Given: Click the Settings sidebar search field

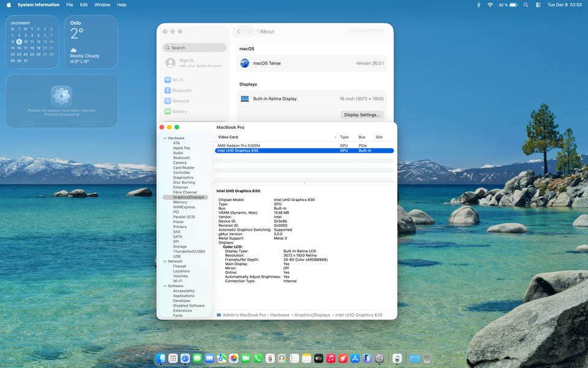Looking at the screenshot, I should [195, 47].
